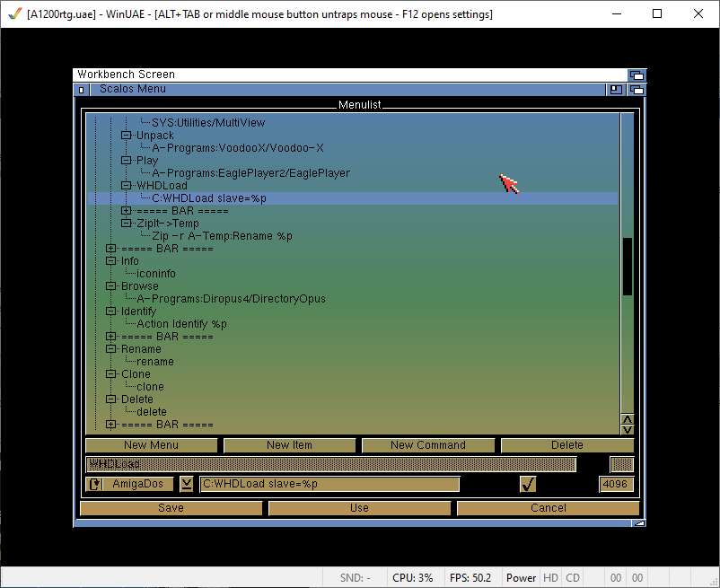
Task: Click the scroll up arrow of Menulist
Action: 628,419
